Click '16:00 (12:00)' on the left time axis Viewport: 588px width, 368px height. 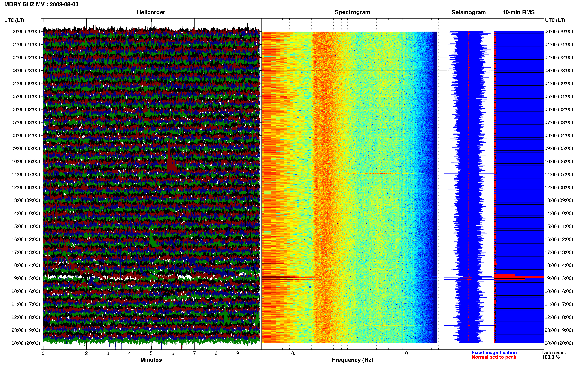(x=26, y=239)
